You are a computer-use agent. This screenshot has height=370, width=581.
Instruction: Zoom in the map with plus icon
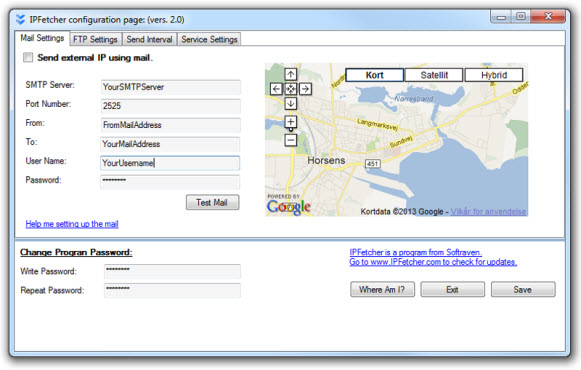[x=290, y=121]
